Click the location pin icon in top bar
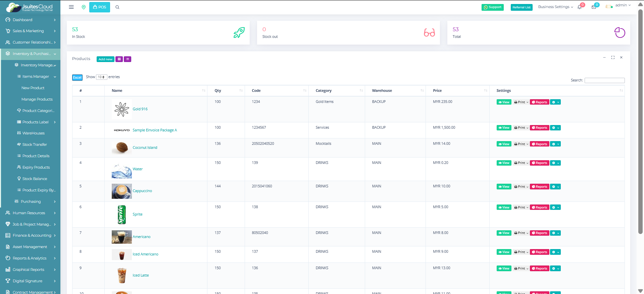Screen dimensions: 644x294 [x=84, y=7]
